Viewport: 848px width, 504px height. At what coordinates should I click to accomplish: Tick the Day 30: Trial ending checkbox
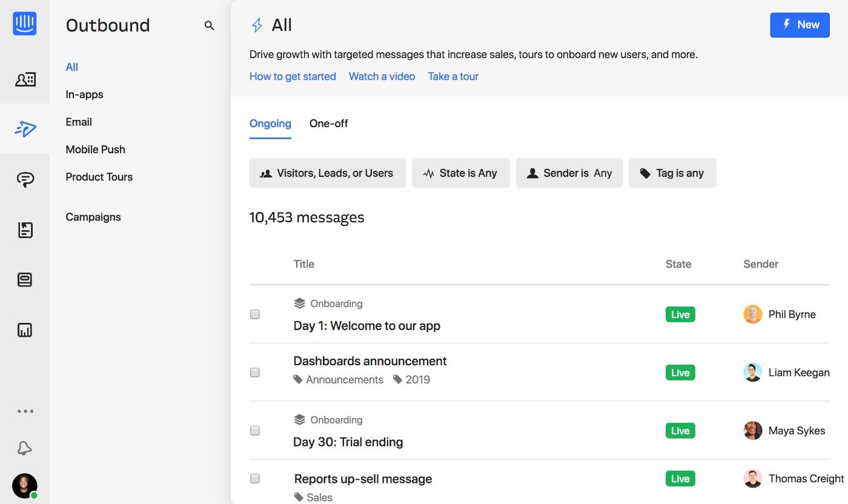(255, 431)
